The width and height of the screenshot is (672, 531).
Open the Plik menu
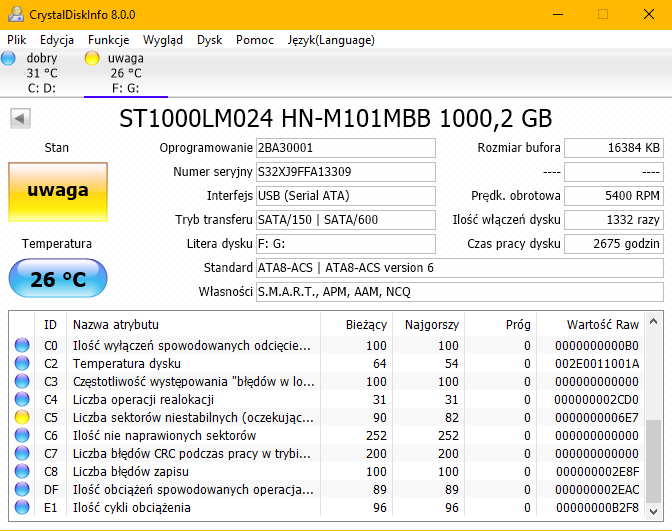[x=17, y=40]
